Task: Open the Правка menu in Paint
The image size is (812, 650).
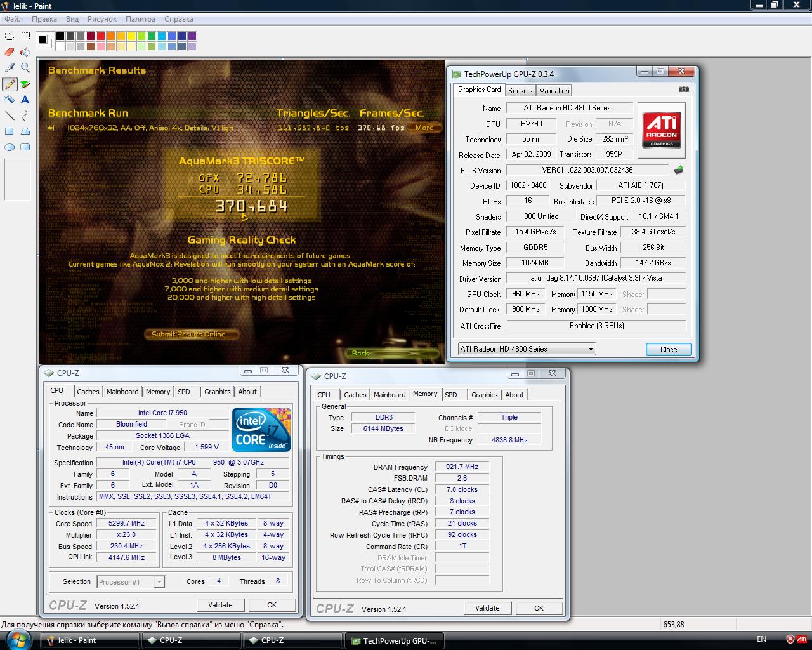Action: pyautogui.click(x=44, y=19)
